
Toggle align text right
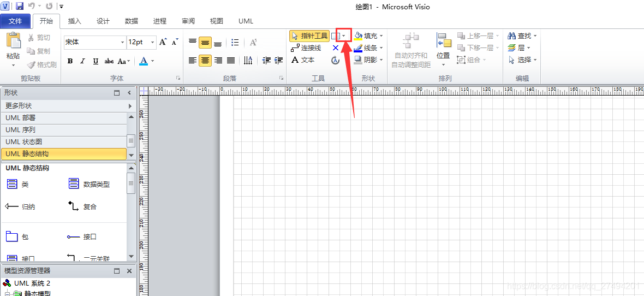click(218, 61)
